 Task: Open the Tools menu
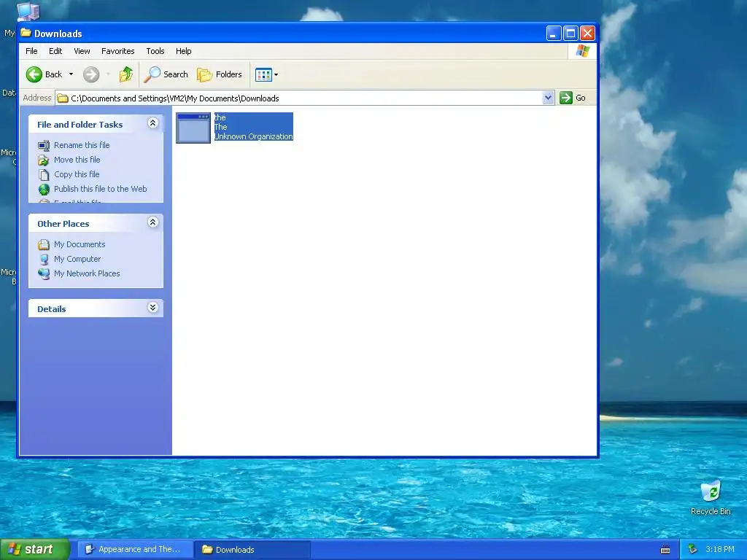point(155,51)
